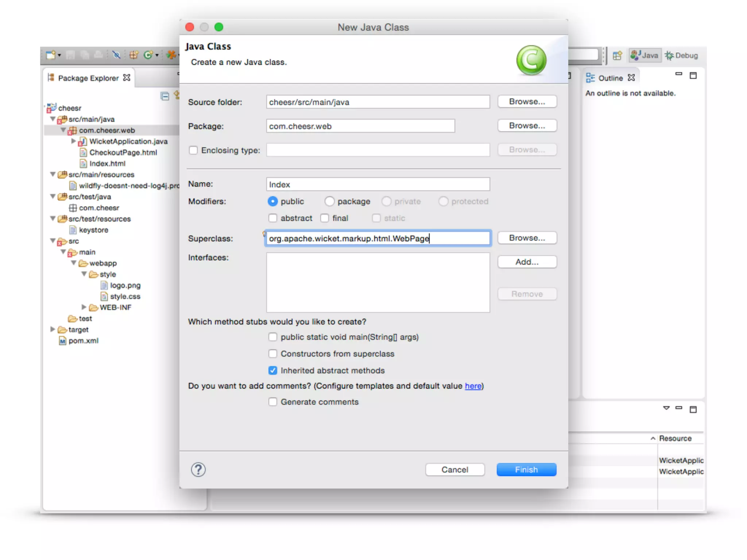Select the package modifier radio button
Screen dimensions: 747x560
pos(329,201)
